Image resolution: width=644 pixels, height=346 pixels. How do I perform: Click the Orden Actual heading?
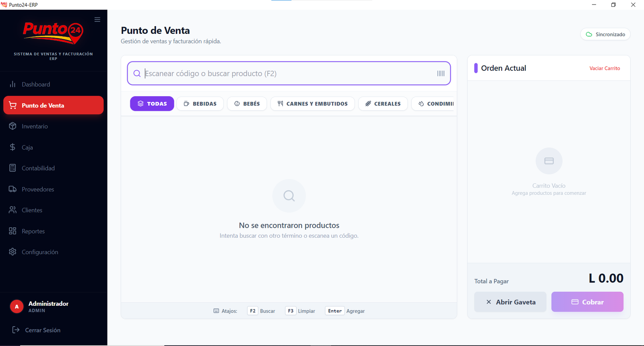click(504, 68)
